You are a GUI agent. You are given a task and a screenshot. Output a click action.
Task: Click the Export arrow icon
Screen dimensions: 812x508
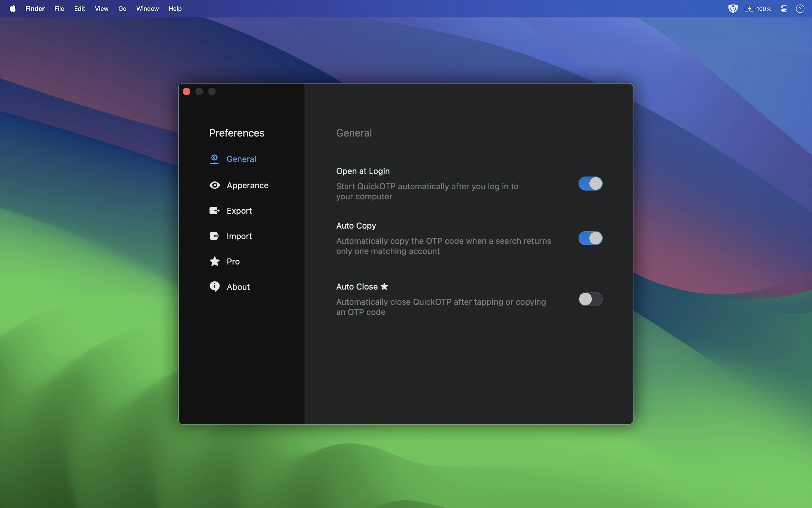214,211
